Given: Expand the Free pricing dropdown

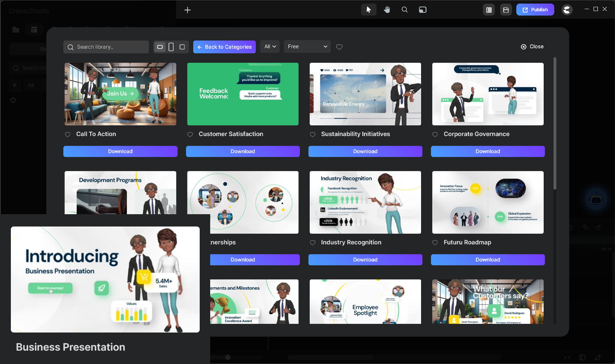Looking at the screenshot, I should point(307,47).
